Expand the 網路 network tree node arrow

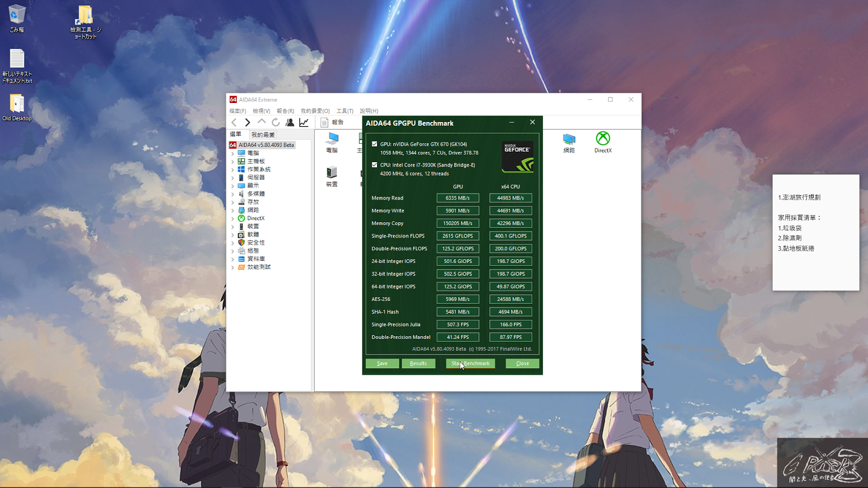coord(233,210)
